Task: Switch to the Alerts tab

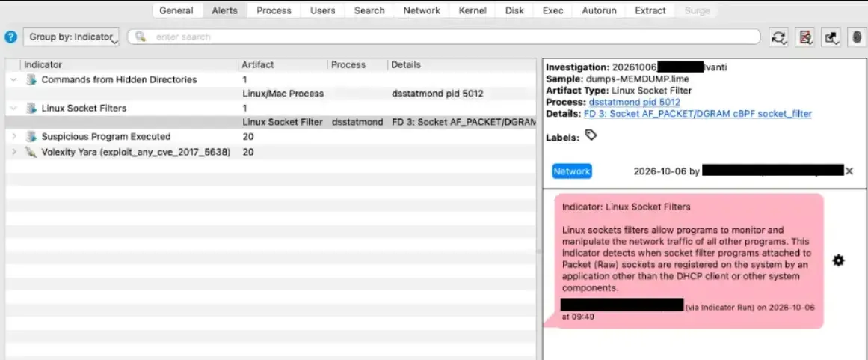Action: coord(225,10)
